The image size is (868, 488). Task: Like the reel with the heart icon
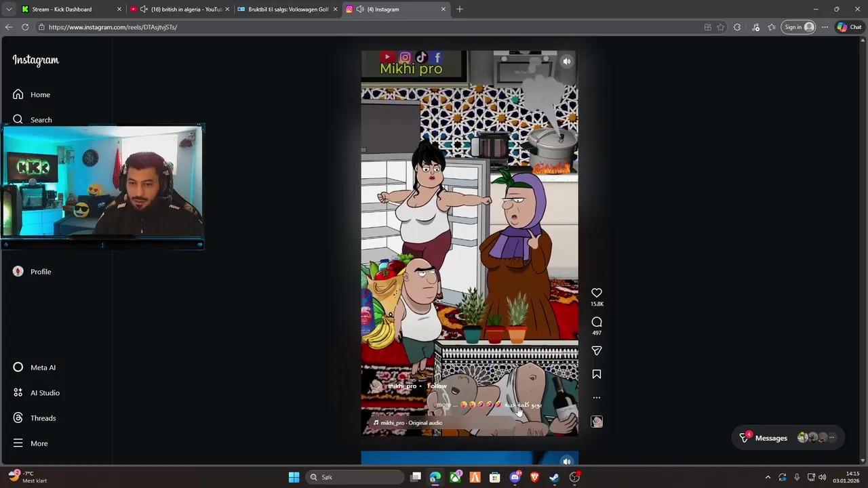coord(597,293)
